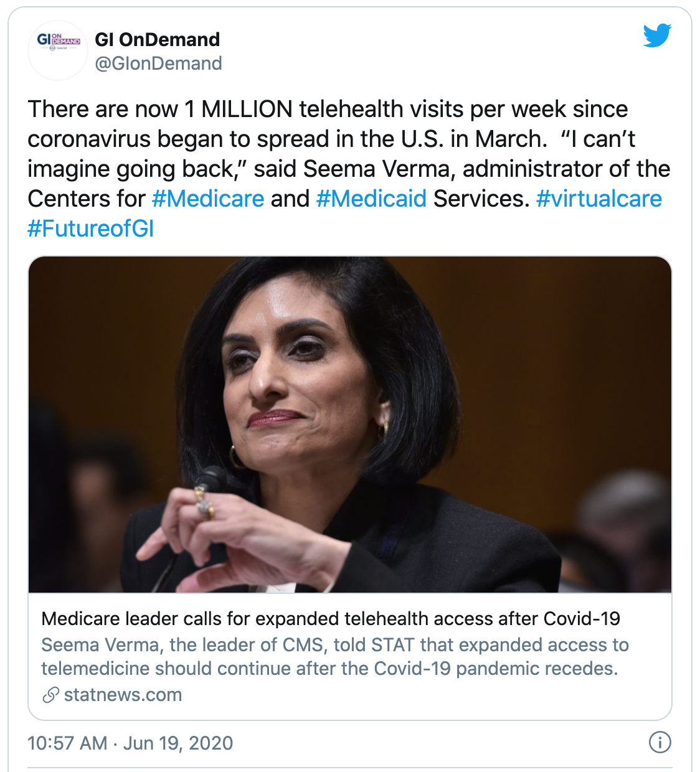Click the card description about Seema Verma
This screenshot has height=772, width=700.
[x=334, y=656]
